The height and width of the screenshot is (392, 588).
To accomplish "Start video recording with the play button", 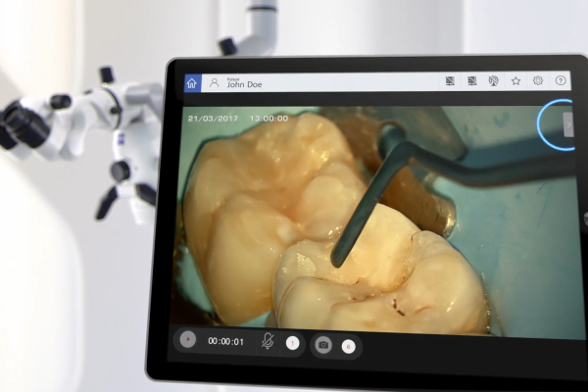I will (188, 339).
